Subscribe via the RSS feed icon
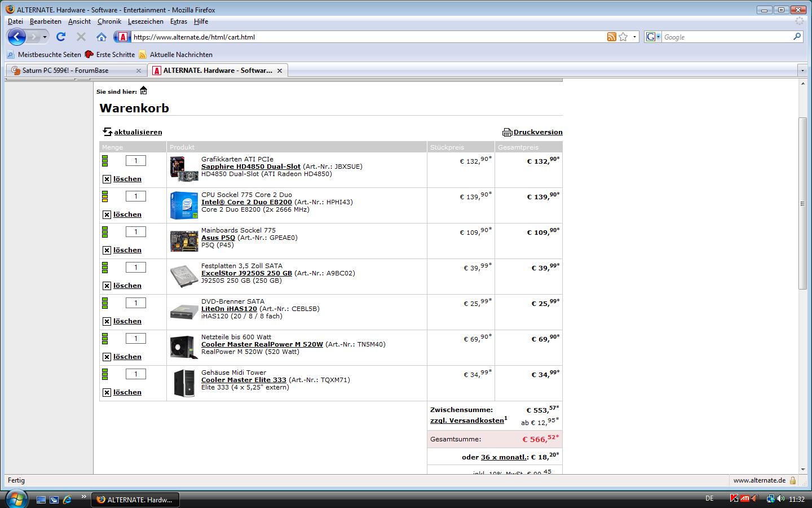 point(611,37)
